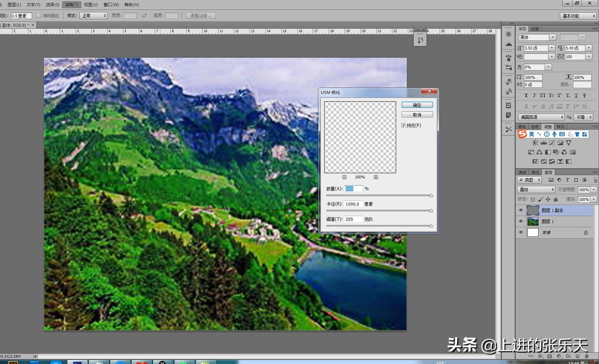Expand the 基本功能 workspace dropdown
The image size is (599, 364).
(x=578, y=16)
